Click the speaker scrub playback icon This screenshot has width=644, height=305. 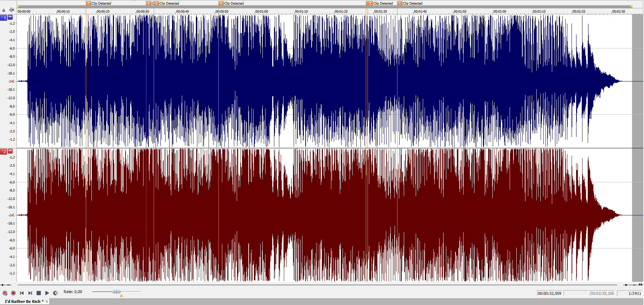click(56, 293)
